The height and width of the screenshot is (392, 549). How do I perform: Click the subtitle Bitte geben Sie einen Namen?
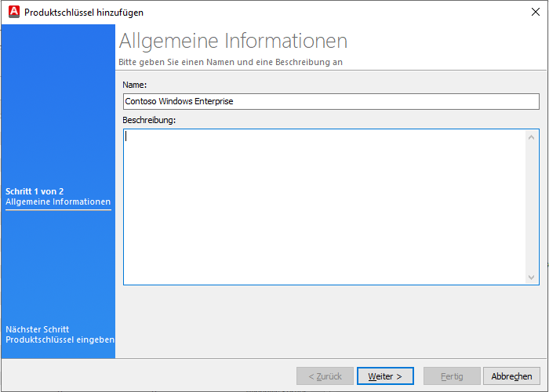[x=231, y=62]
